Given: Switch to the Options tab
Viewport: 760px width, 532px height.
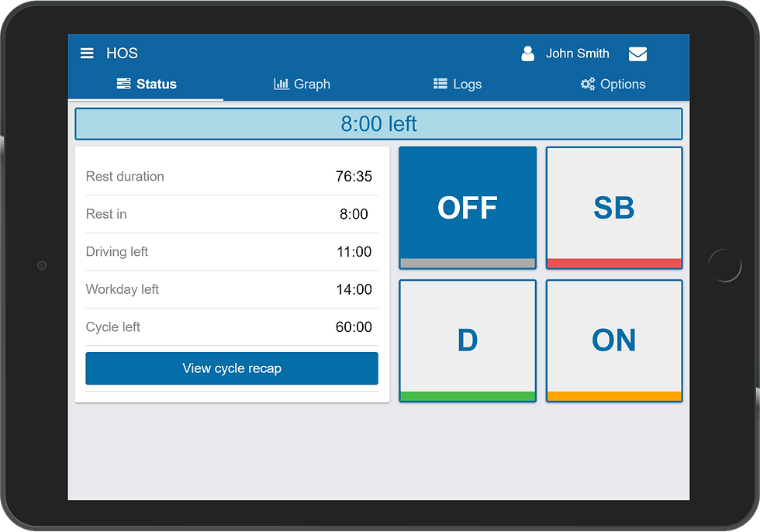Looking at the screenshot, I should 613,84.
